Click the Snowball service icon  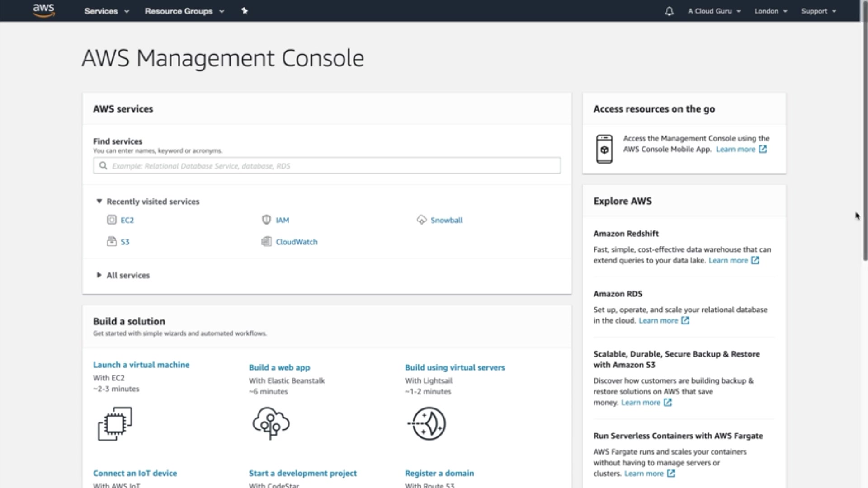tap(421, 220)
